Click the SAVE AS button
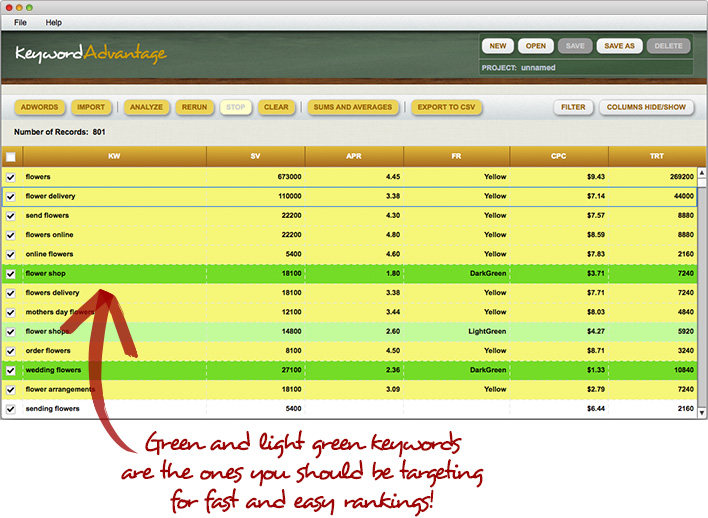The width and height of the screenshot is (708, 518). 619,46
